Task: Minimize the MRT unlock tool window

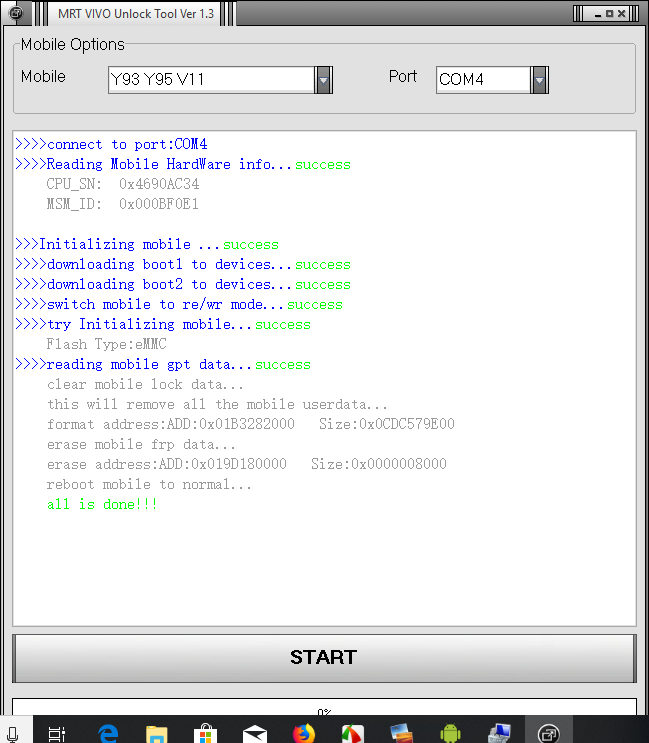Action: [598, 14]
